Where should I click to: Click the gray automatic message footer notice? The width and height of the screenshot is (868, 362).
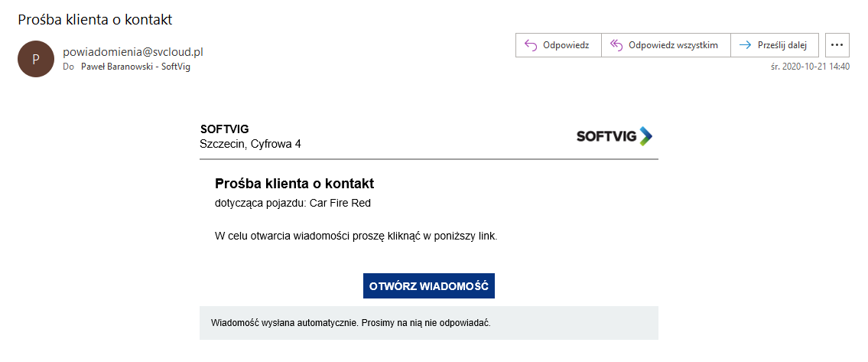(x=350, y=323)
